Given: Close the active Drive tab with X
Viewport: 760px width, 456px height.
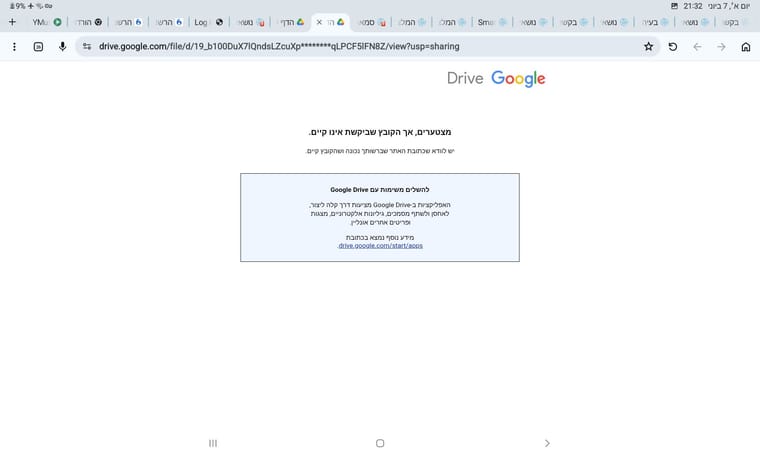Looking at the screenshot, I should pyautogui.click(x=319, y=22).
